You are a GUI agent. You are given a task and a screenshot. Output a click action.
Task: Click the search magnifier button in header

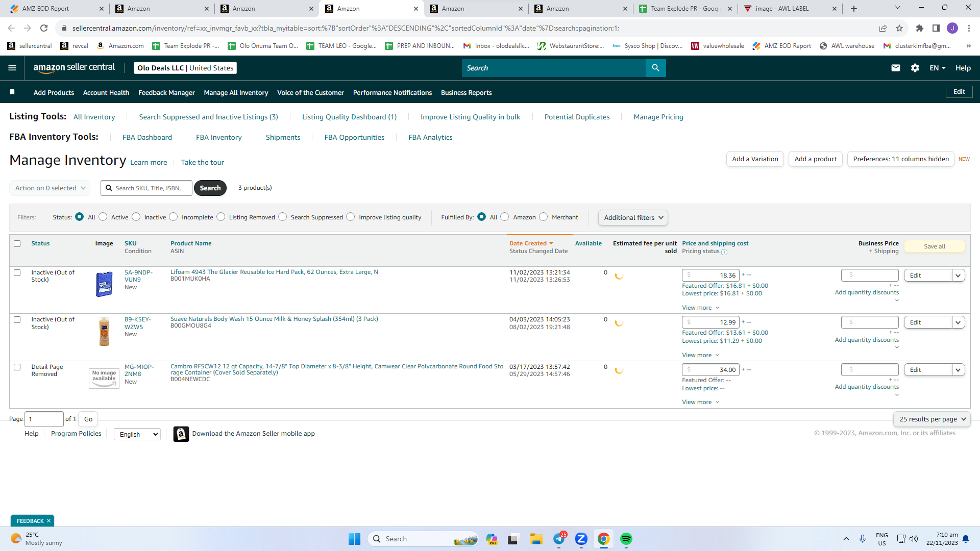[655, 68]
